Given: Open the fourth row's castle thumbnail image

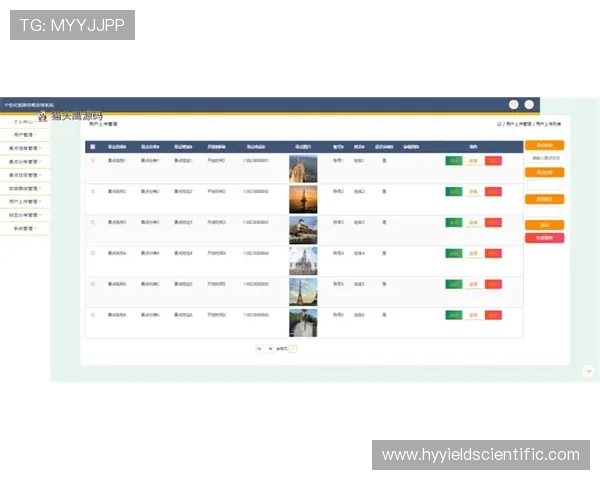Looking at the screenshot, I should coord(302,261).
